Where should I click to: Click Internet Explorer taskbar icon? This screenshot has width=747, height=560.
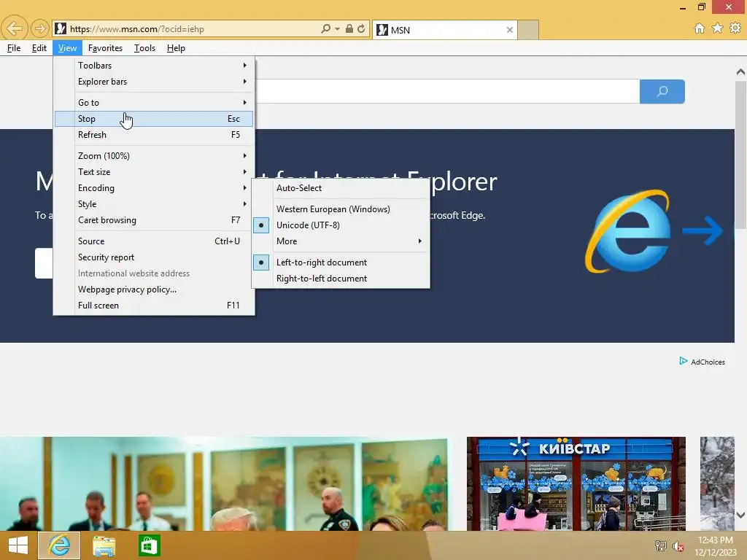coord(59,545)
